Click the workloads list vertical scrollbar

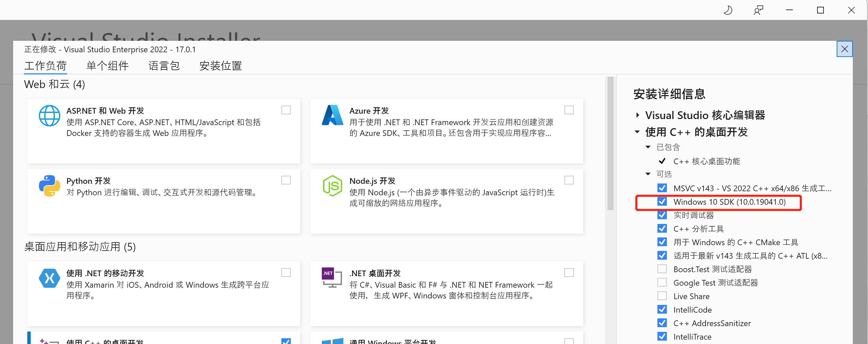(611, 143)
